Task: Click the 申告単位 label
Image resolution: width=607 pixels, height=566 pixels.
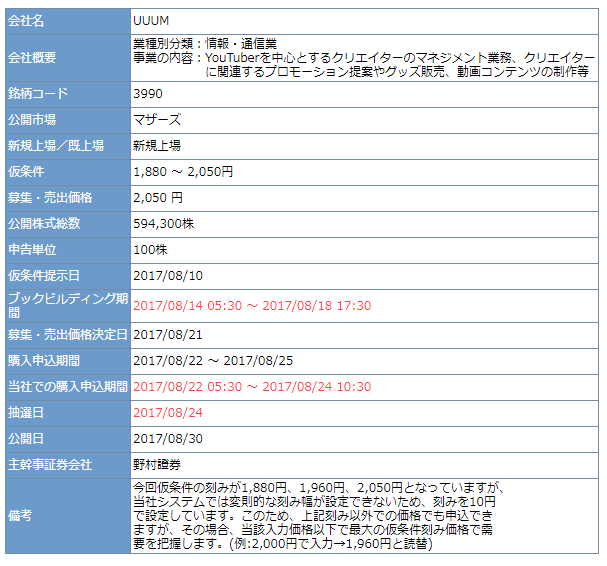Action: (x=32, y=250)
